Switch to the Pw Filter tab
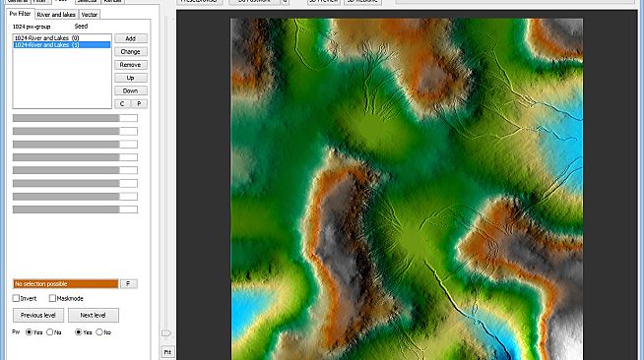The width and height of the screenshot is (644, 360). coord(20,14)
